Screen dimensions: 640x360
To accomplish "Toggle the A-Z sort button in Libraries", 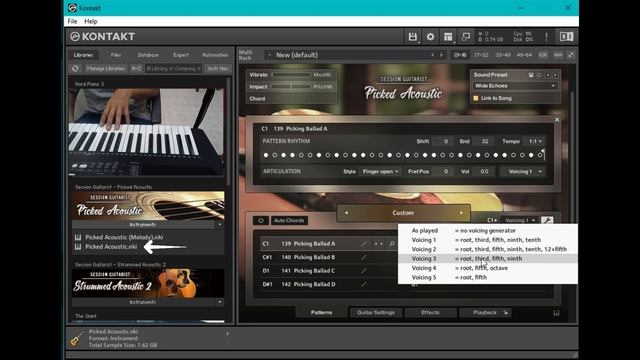I will click(x=136, y=68).
